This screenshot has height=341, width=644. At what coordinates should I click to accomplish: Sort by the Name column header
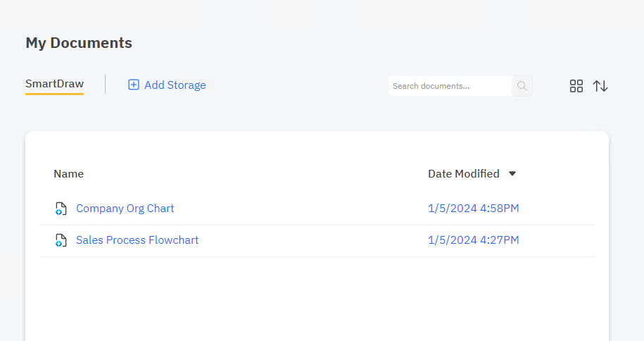[x=68, y=174]
